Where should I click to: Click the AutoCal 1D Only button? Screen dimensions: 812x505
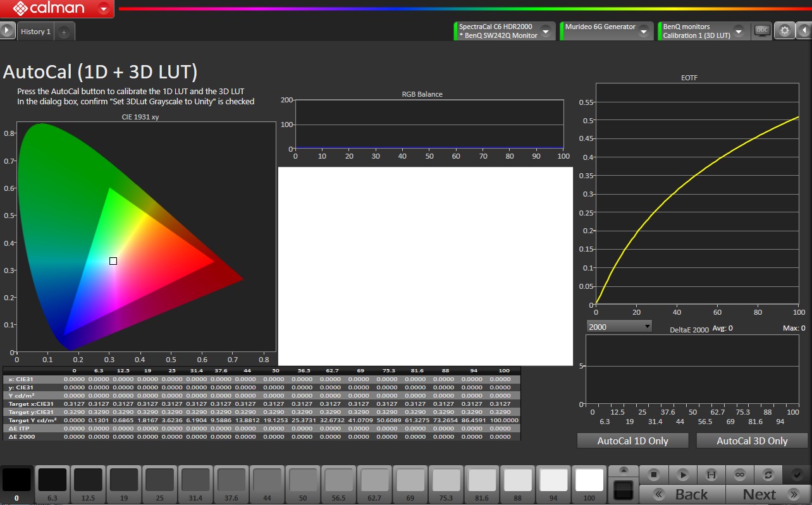[632, 441]
